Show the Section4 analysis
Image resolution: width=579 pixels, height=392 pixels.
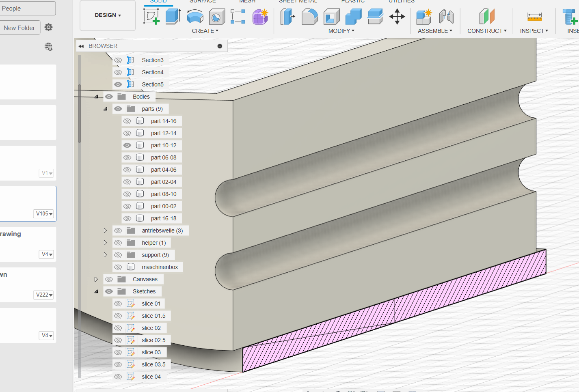coord(118,72)
